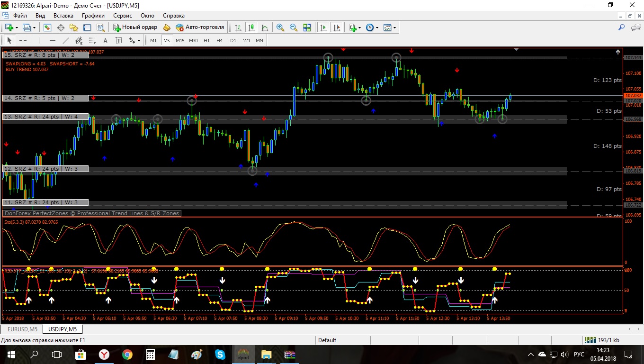The width and height of the screenshot is (644, 364).
Task: Select the H1 timeframe button
Action: [206, 40]
